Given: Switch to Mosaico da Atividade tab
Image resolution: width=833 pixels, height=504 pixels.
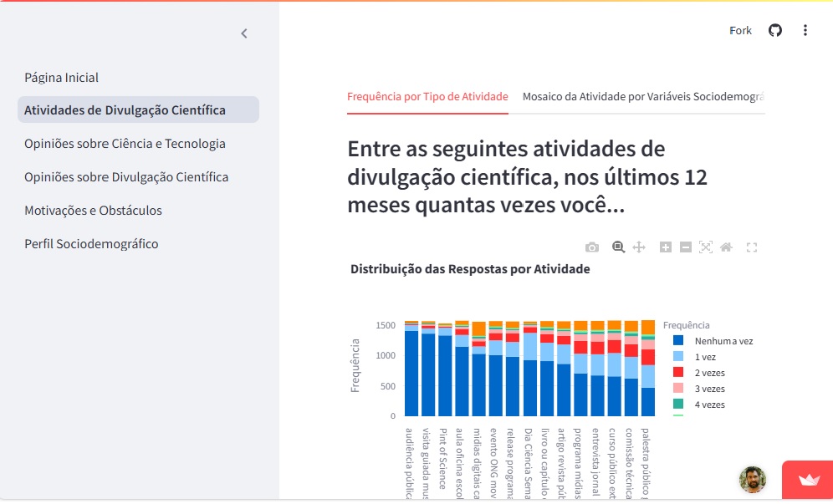Looking at the screenshot, I should coord(642,97).
